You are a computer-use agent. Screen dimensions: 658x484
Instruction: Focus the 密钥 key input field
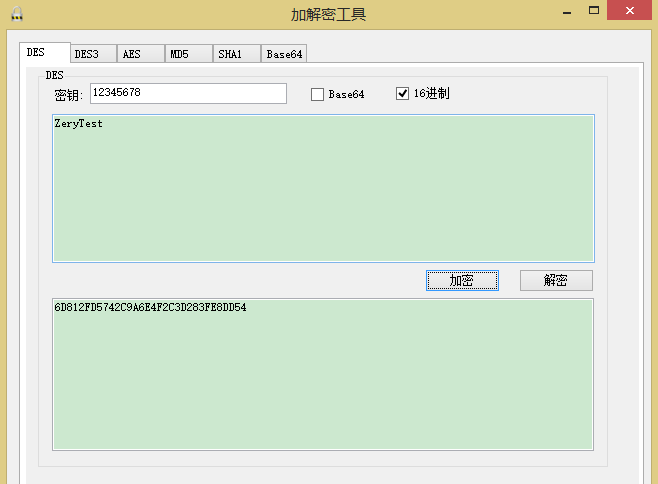pyautogui.click(x=188, y=93)
